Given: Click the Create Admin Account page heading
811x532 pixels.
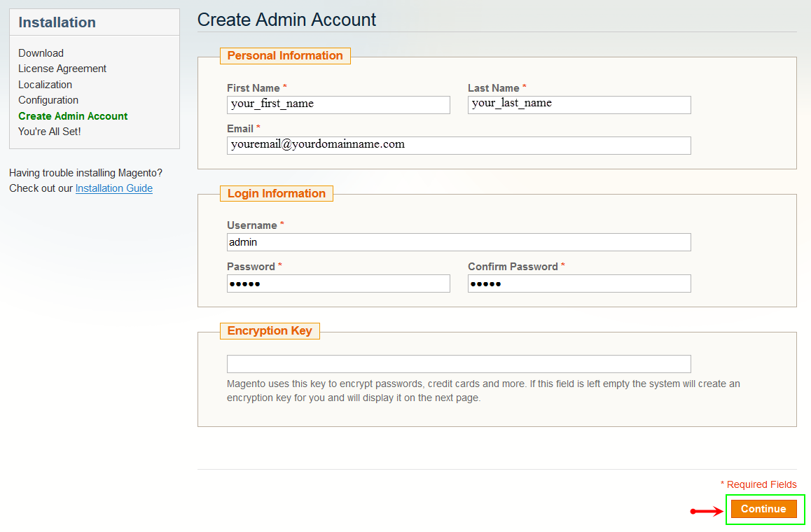Looking at the screenshot, I should click(x=286, y=20).
